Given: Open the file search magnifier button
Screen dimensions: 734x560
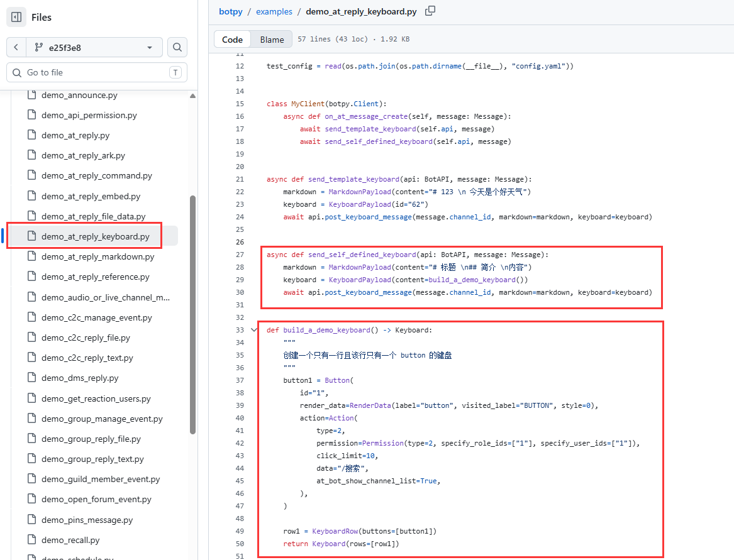Looking at the screenshot, I should [177, 47].
